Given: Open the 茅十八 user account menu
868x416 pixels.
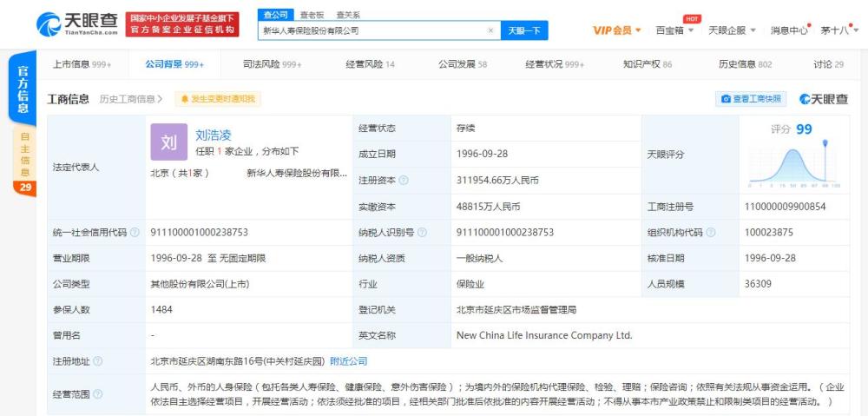Looking at the screenshot, I should click(x=838, y=30).
